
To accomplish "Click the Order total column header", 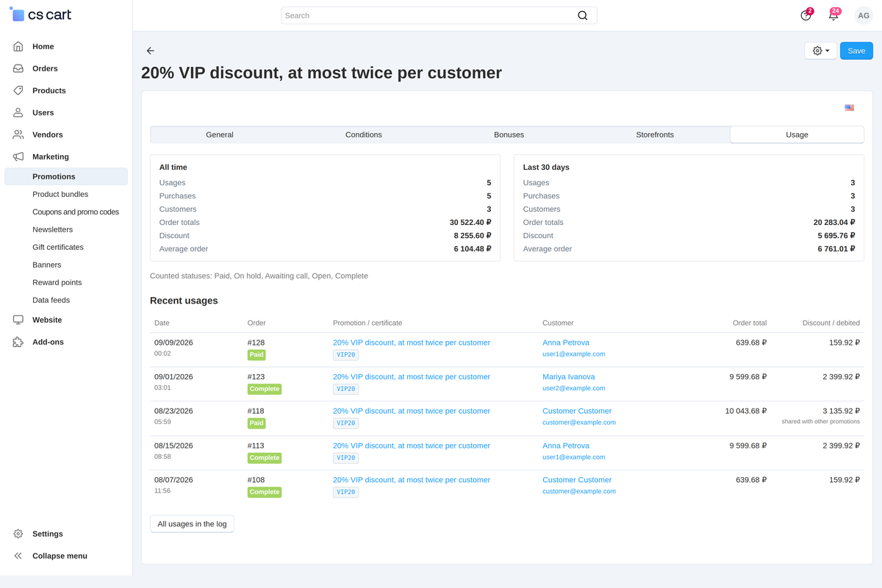I will pyautogui.click(x=750, y=323).
